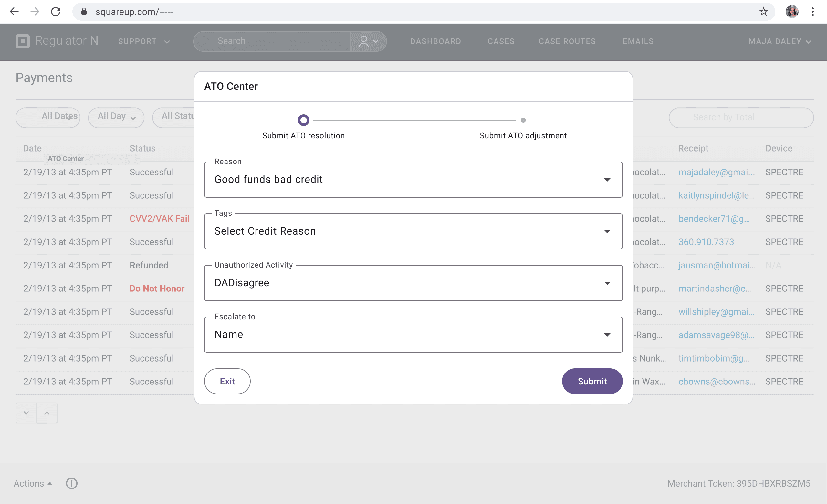Open the Dashboard tab
The image size is (827, 504).
pos(435,41)
